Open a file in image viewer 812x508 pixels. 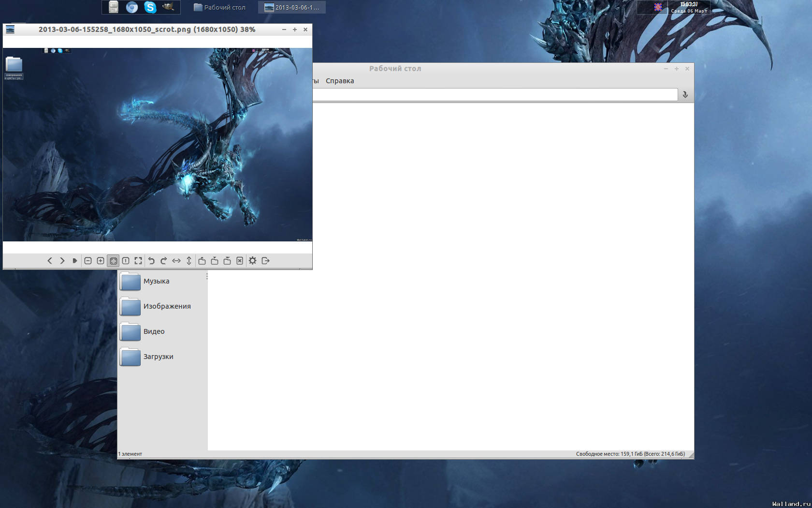point(202,261)
